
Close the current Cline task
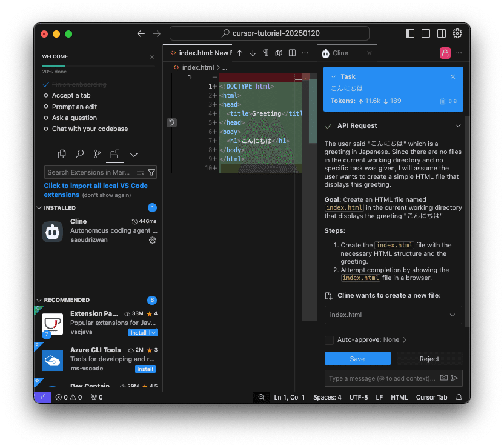click(x=453, y=76)
